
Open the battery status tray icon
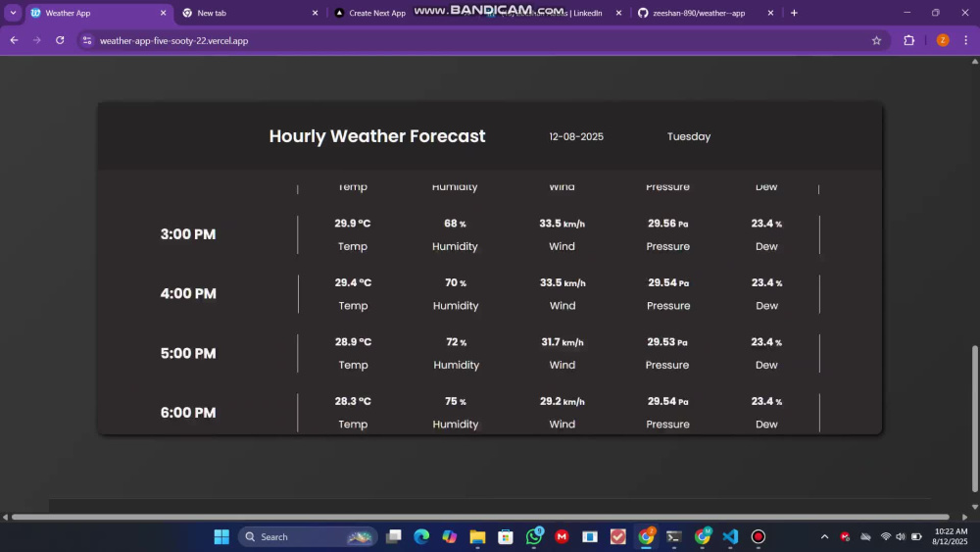916,537
